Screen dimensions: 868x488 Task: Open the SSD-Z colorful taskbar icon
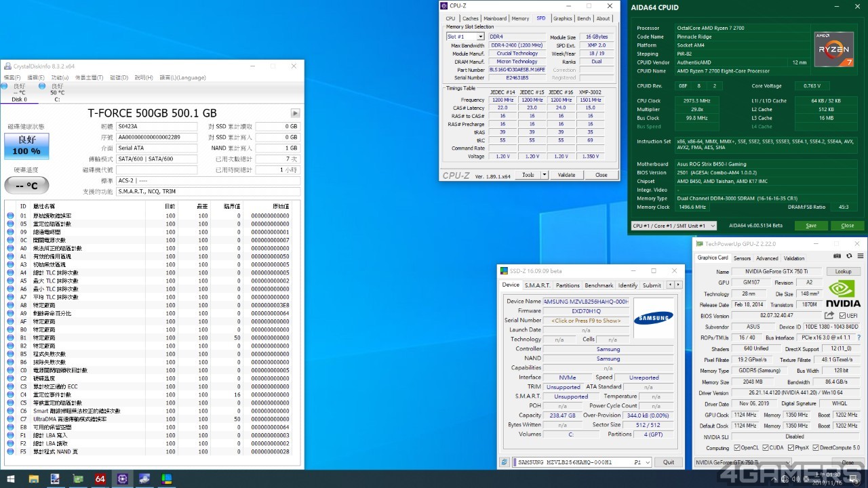(x=167, y=479)
